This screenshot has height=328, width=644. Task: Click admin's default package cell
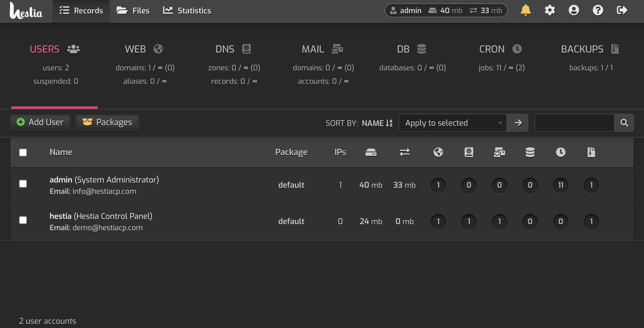pos(291,185)
